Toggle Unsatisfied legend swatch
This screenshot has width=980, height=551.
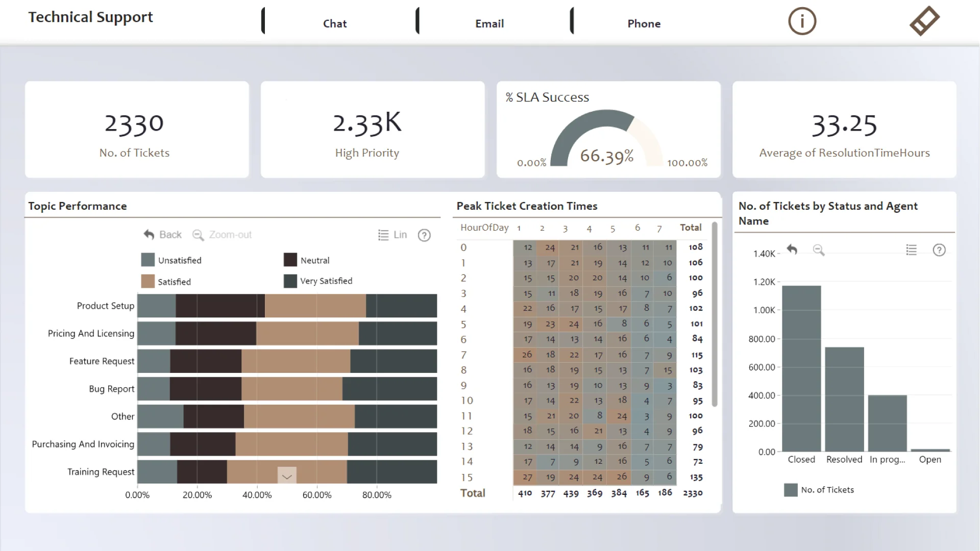(148, 260)
